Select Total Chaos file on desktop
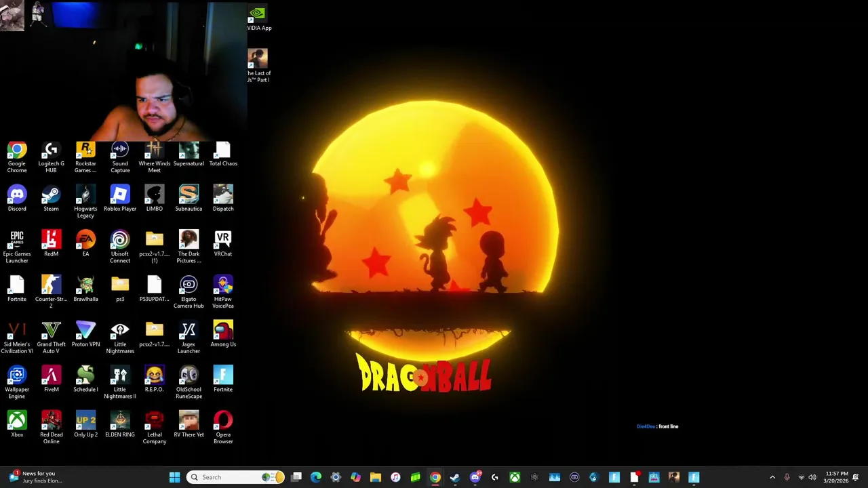Screen dimensions: 868x488 coord(223,155)
